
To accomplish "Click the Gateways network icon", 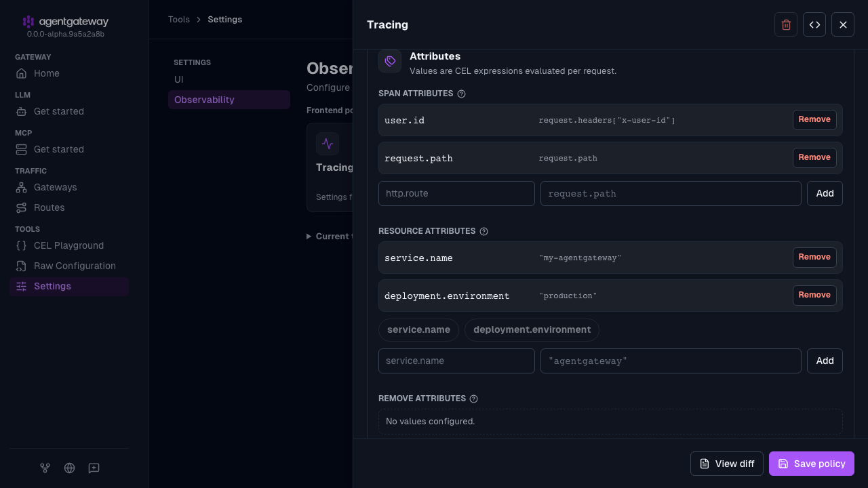I will coord(22,187).
